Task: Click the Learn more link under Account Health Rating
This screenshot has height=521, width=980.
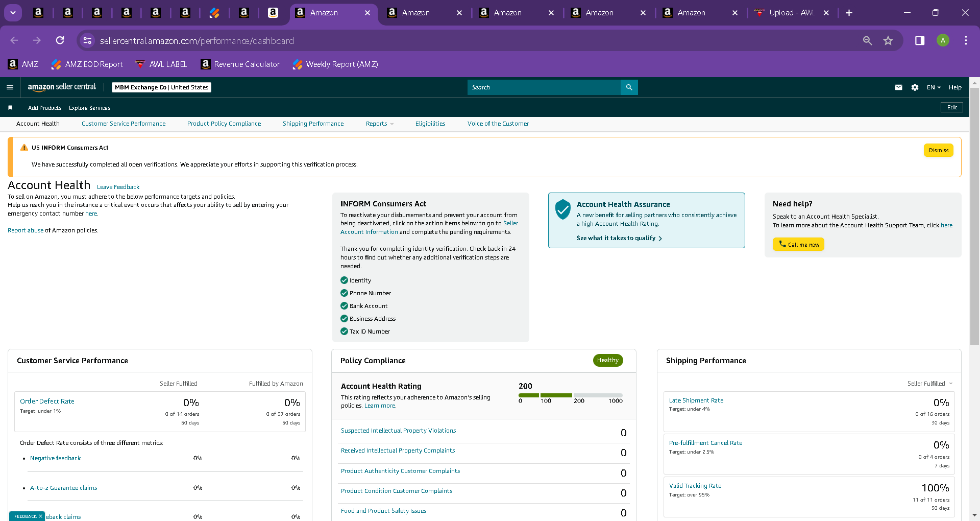Action: tap(380, 406)
